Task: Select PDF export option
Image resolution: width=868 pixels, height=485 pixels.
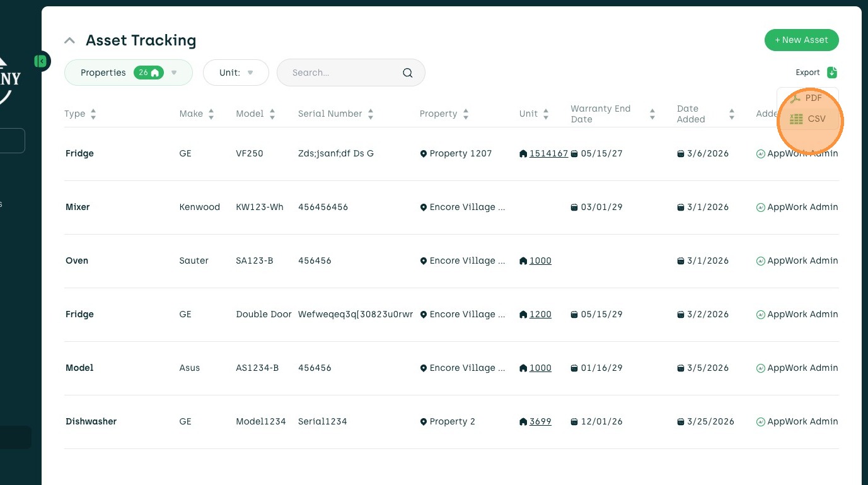Action: coord(807,98)
